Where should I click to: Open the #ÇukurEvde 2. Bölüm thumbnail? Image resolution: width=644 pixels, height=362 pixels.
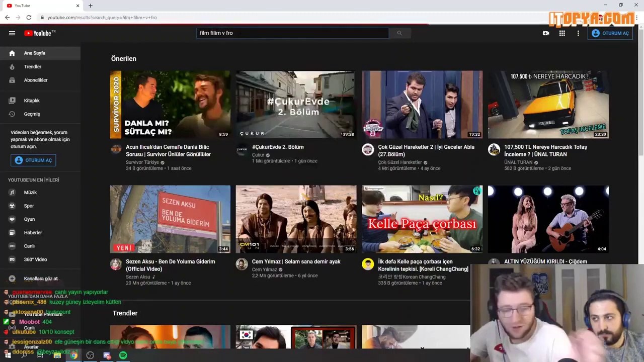296,105
